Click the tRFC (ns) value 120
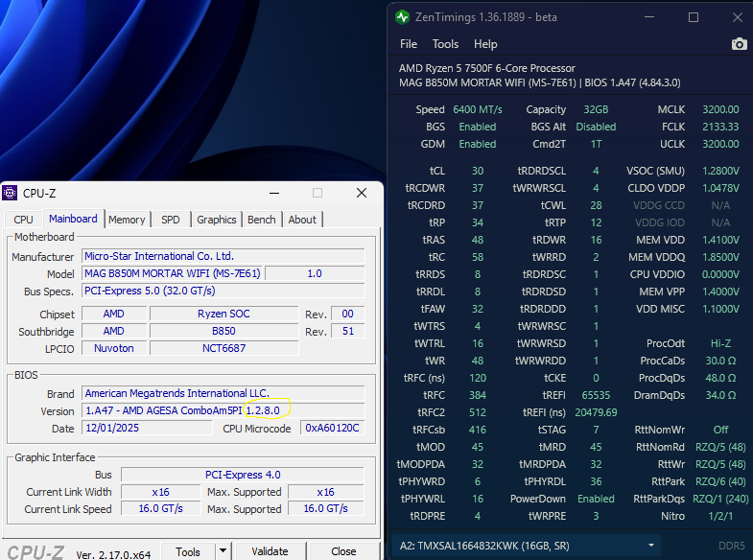Screen dimensions: 753x560 tap(478, 378)
